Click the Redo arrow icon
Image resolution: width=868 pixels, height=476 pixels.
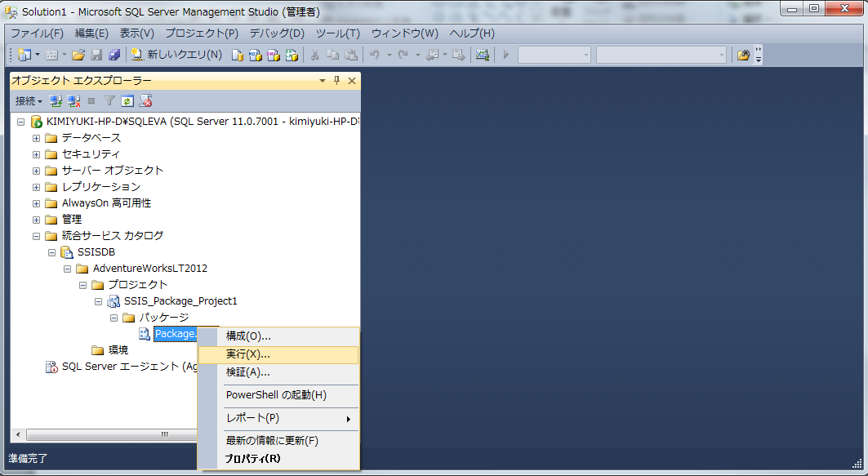coord(403,55)
